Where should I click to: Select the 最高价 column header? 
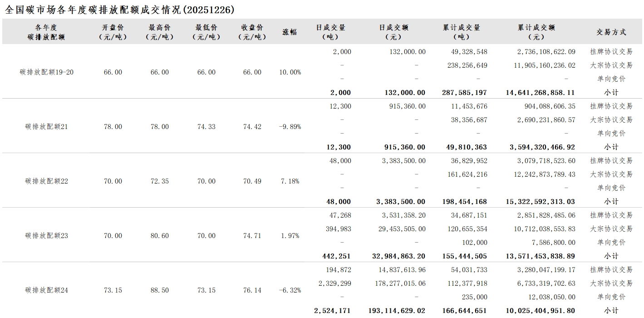tap(159, 32)
